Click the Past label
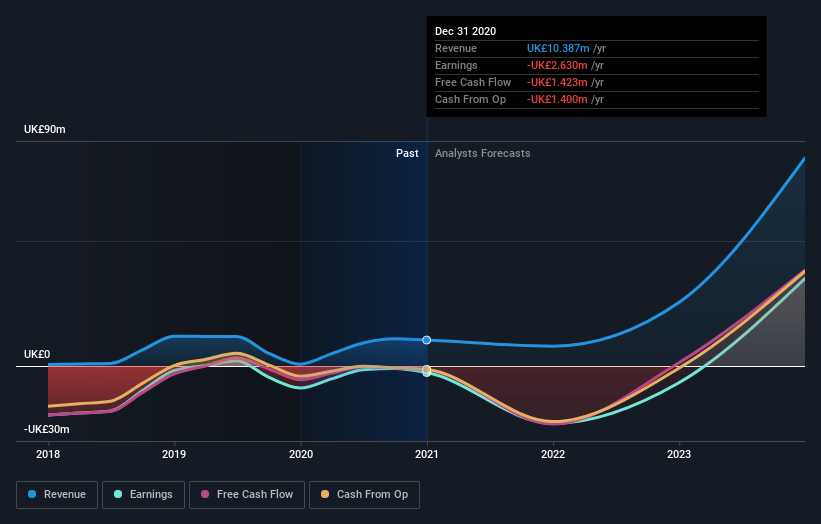The image size is (821, 524). tap(407, 153)
